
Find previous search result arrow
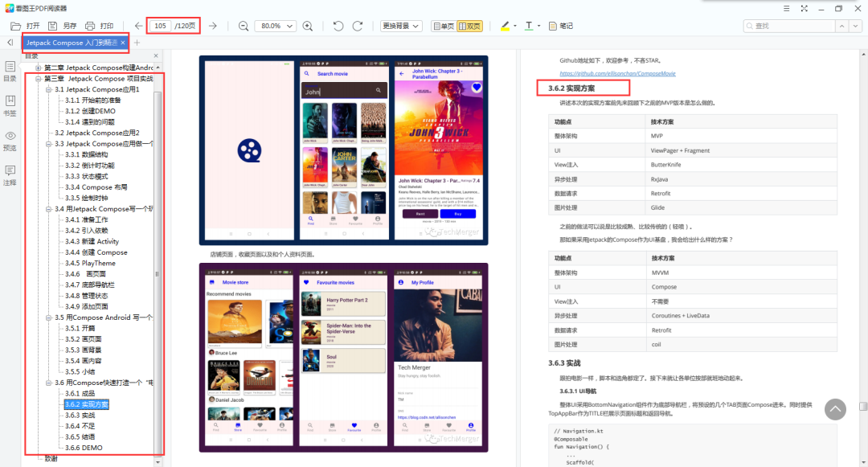(x=842, y=26)
